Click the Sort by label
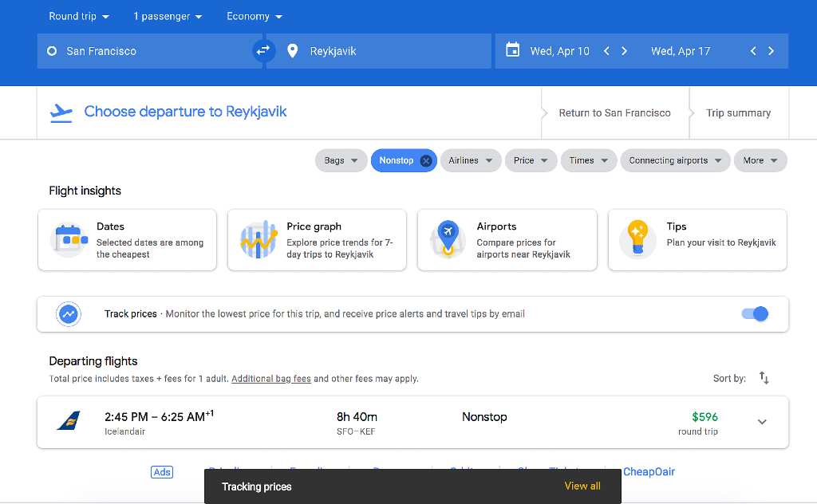This screenshot has height=504, width=817. (x=729, y=379)
